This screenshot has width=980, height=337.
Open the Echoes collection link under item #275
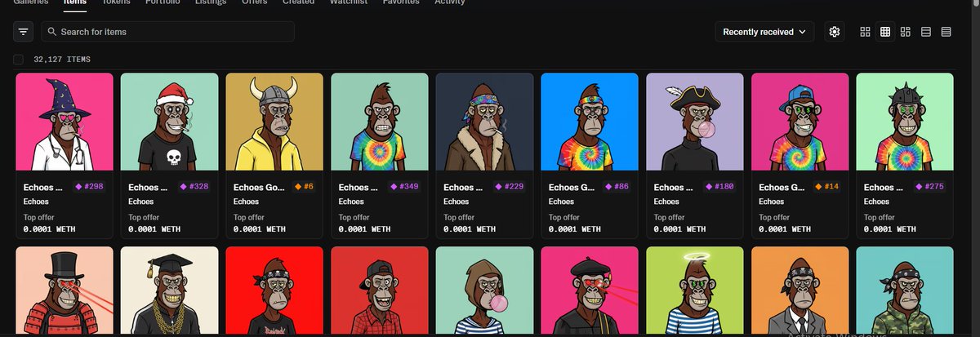(x=877, y=201)
